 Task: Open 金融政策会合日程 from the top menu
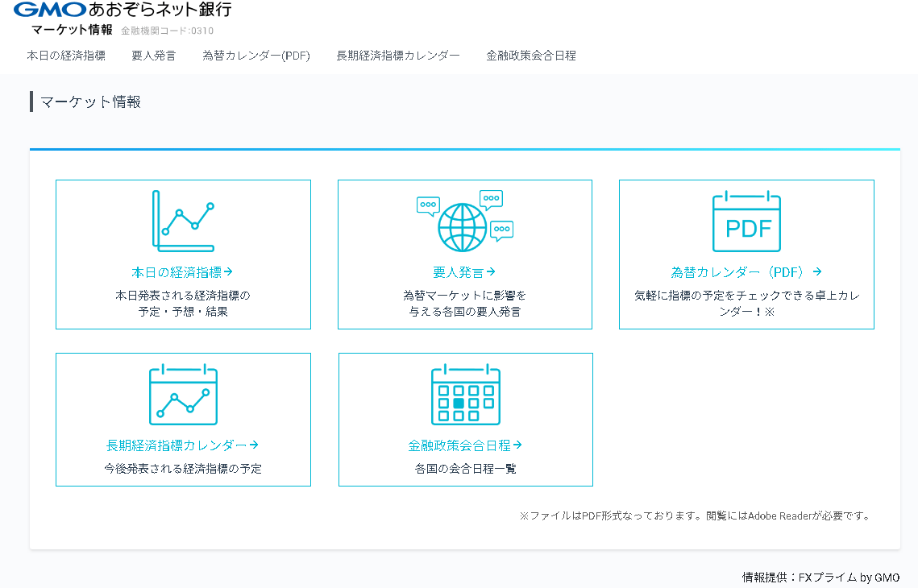[529, 56]
